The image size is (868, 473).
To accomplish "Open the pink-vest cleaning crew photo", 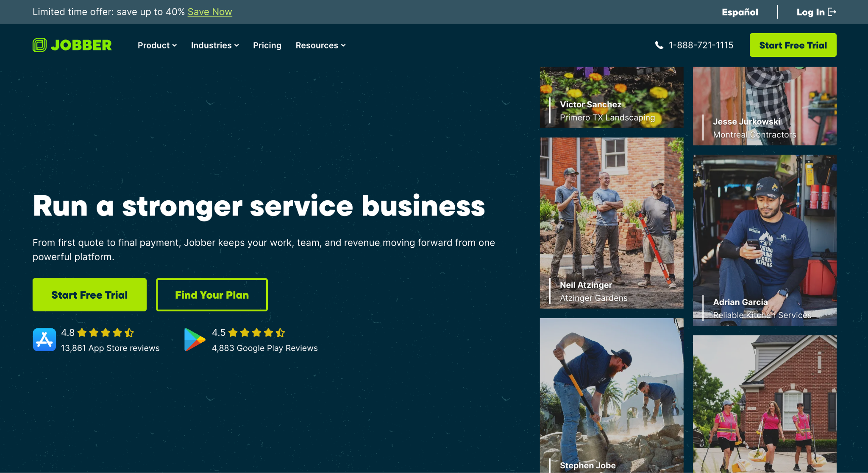I will point(765,404).
